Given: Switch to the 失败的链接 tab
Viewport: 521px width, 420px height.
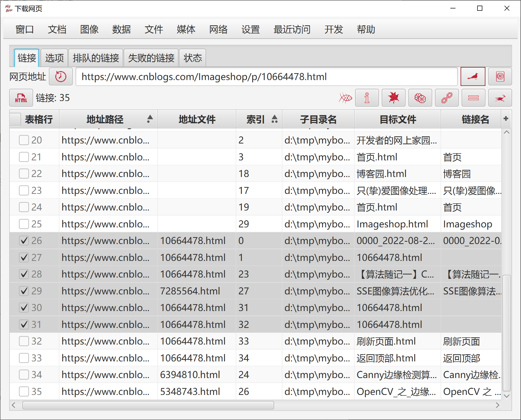Looking at the screenshot, I should tap(151, 58).
